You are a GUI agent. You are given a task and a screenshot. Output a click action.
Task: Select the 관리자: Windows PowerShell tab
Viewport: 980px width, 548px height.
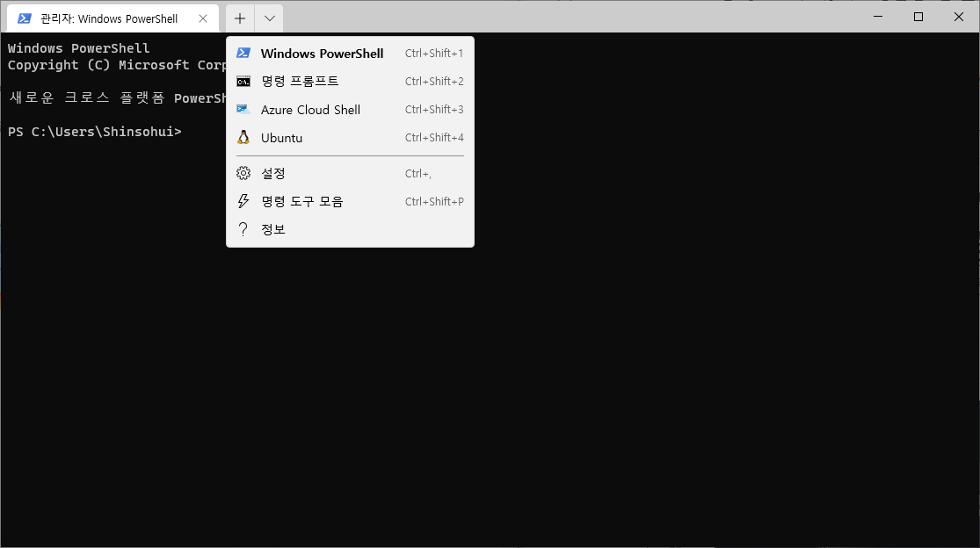[113, 18]
